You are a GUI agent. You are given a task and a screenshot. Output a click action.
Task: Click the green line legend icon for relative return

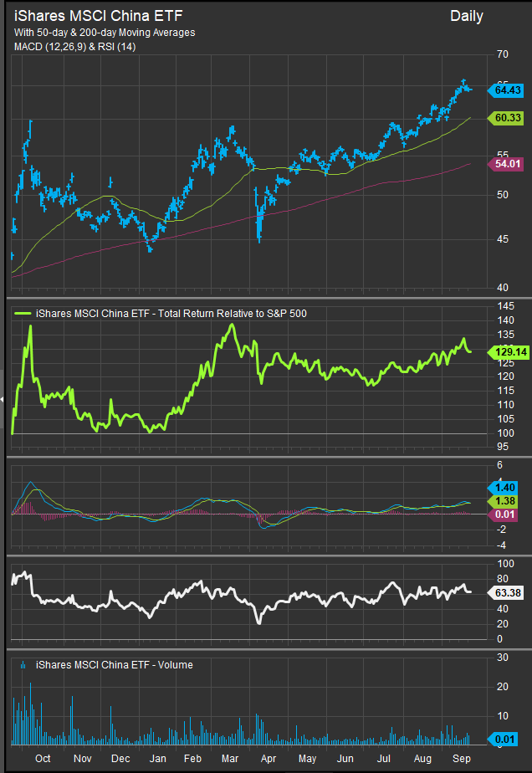coord(25,313)
